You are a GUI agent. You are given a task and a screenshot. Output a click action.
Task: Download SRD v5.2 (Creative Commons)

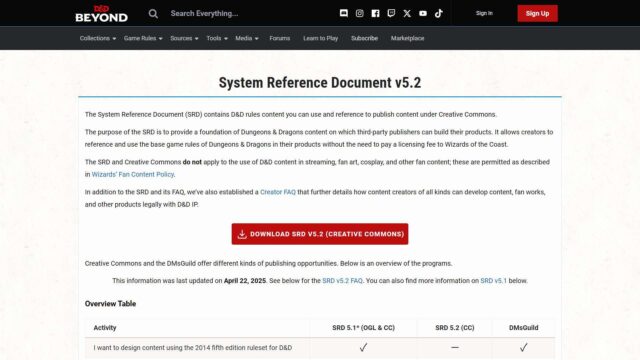(320, 234)
